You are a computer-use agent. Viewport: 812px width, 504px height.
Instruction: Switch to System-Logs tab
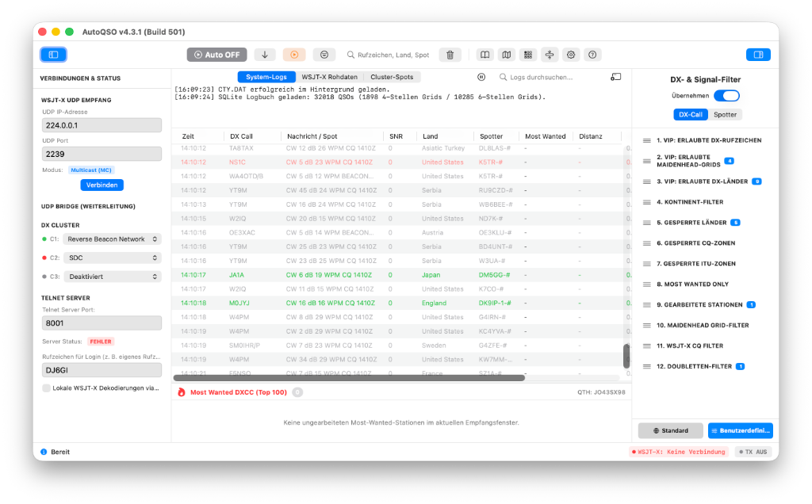tap(266, 77)
